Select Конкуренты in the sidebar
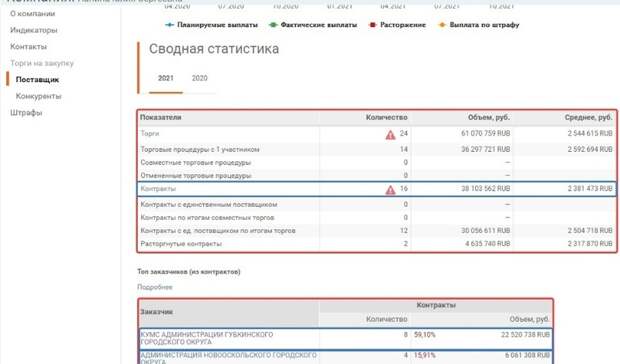This screenshot has width=620, height=364. pos(38,96)
